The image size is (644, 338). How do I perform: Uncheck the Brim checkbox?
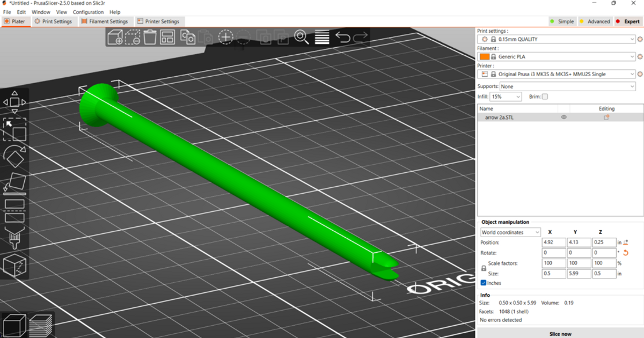click(x=544, y=97)
